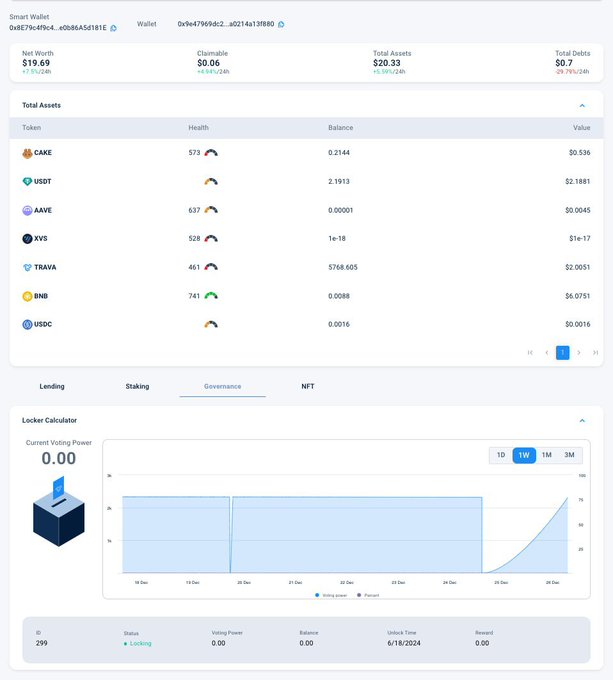Sort by Token column header
Screen dimensions: 613x680
(32, 128)
